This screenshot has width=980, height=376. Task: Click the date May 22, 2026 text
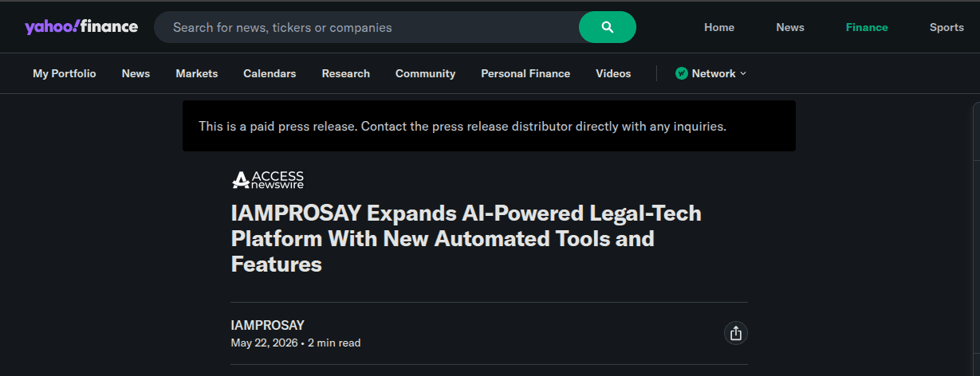(x=265, y=343)
